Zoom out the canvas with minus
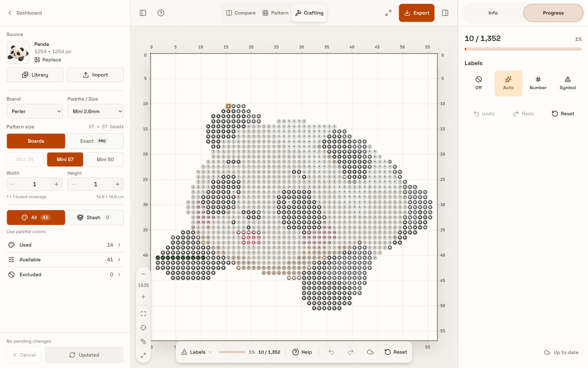The width and height of the screenshot is (588, 368). [x=143, y=274]
